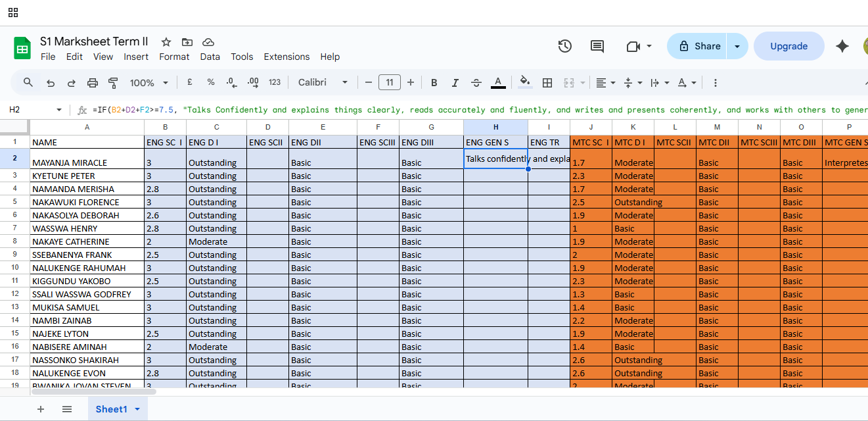Open the Calibri font dropdown
This screenshot has height=421, width=868.
click(323, 82)
